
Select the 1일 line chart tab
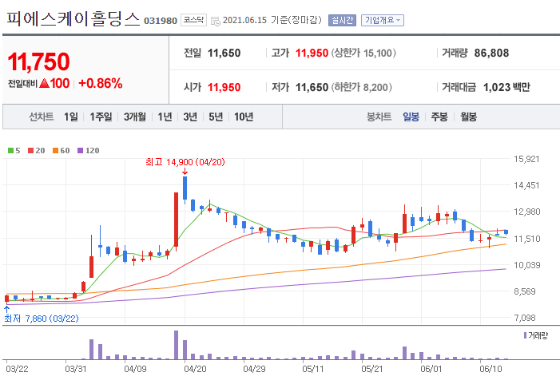[x=71, y=117]
